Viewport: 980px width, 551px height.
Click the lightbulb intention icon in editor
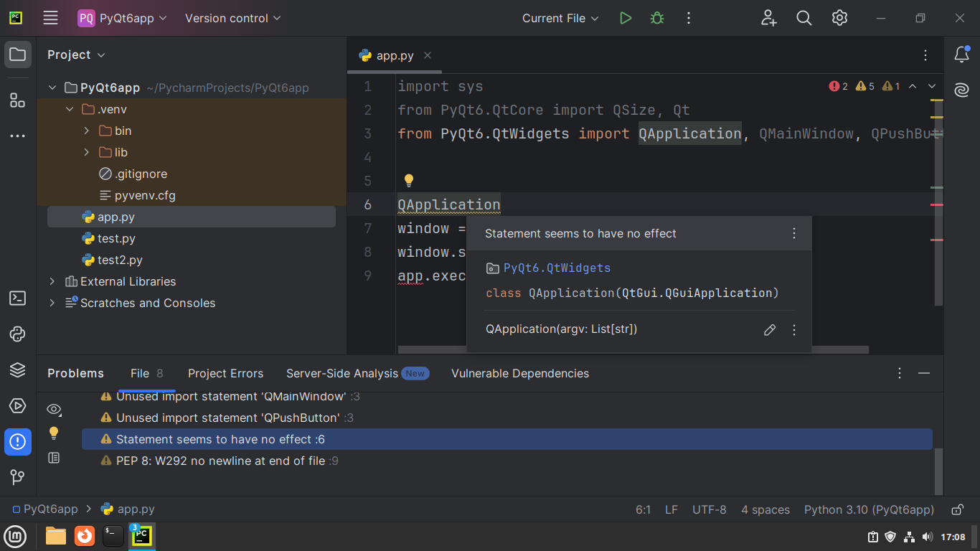pos(409,180)
